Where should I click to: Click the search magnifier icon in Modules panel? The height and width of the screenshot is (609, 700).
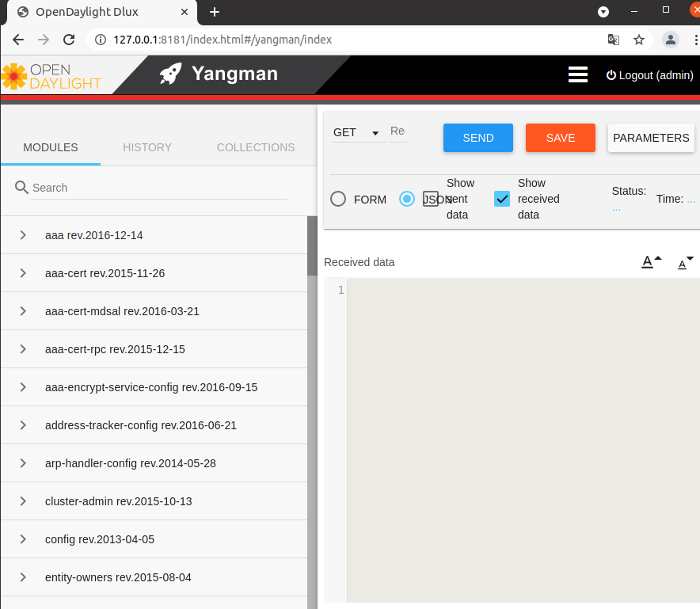[x=20, y=188]
